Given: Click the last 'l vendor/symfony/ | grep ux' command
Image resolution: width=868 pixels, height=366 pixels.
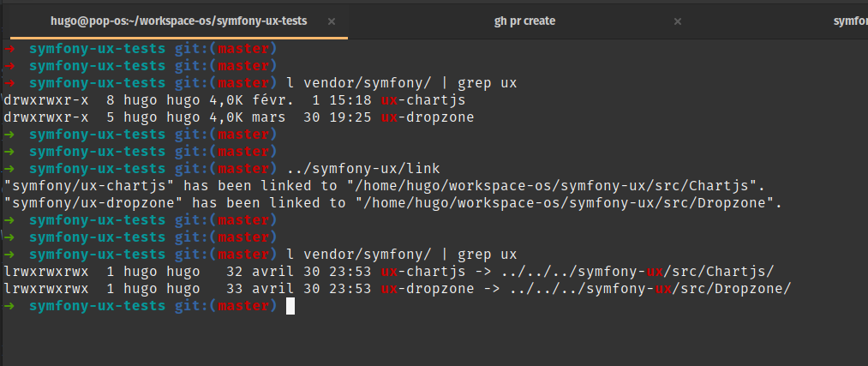Looking at the screenshot, I should click(x=401, y=255).
